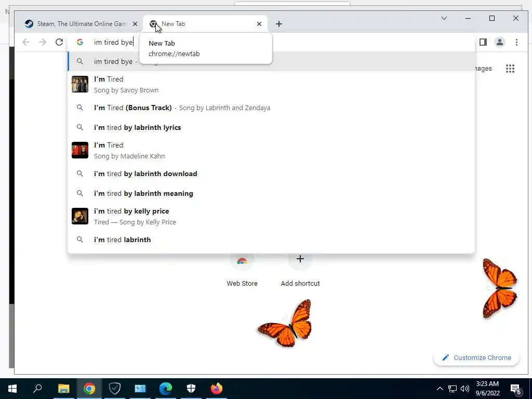Click the Add shortcut plus icon
Screen dimensions: 532x399
300,259
